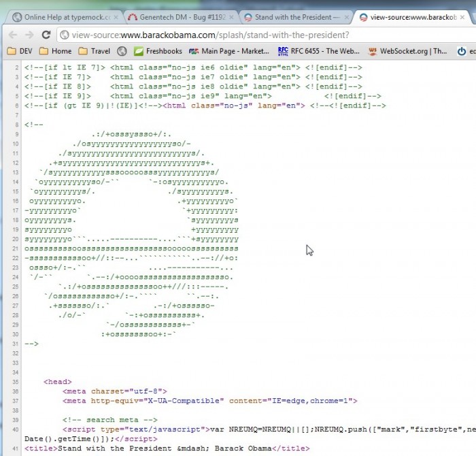Click the unnamed globe bookmark
This screenshot has height=456, width=476.
pyautogui.click(x=122, y=51)
